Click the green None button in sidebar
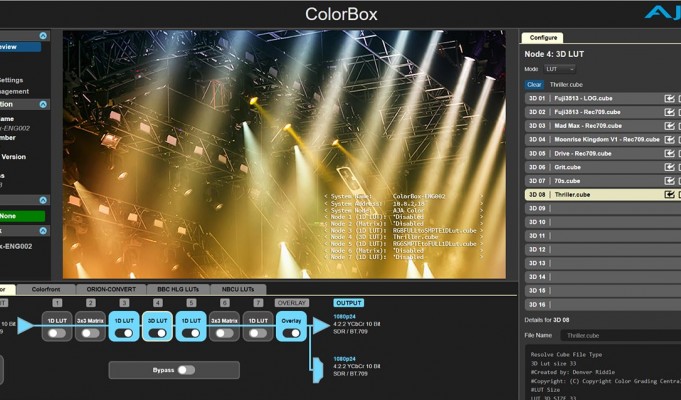This screenshot has height=400, width=681. point(22,216)
